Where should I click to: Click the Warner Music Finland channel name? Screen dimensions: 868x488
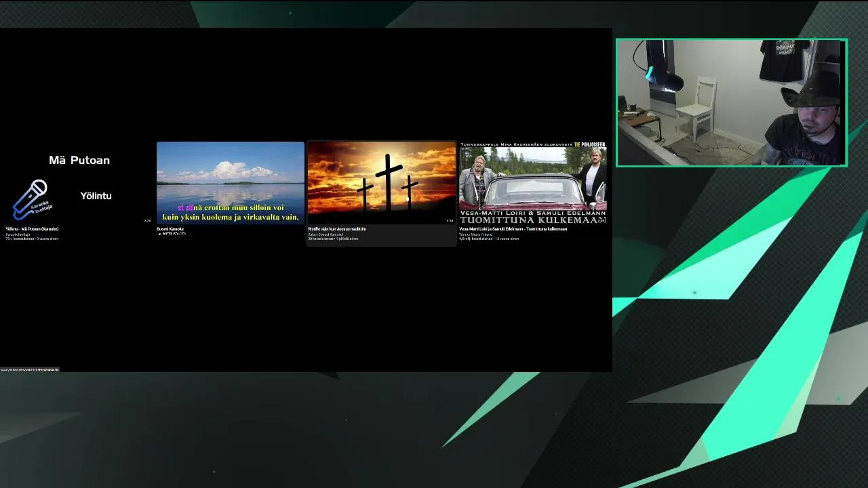pyautogui.click(x=476, y=235)
